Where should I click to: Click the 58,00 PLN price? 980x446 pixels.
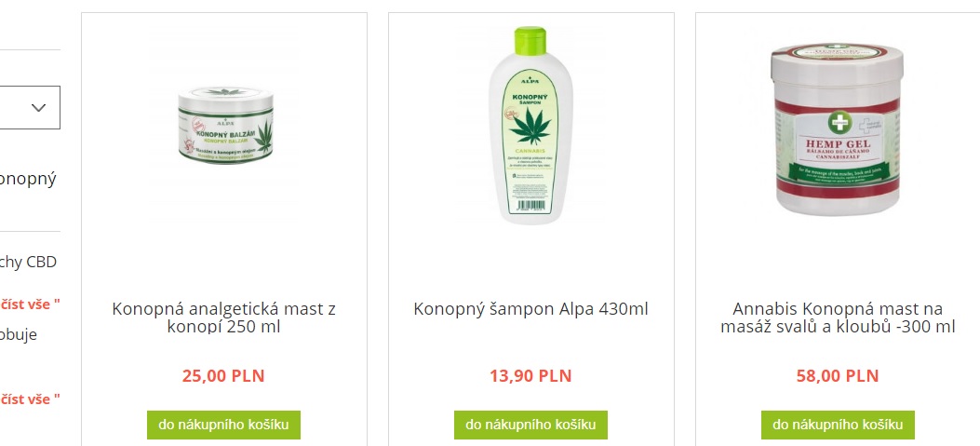(x=838, y=376)
